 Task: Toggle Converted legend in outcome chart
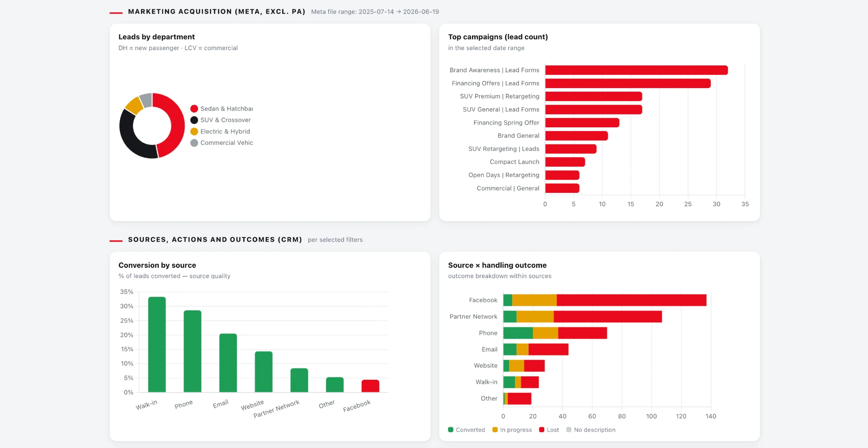(467, 430)
